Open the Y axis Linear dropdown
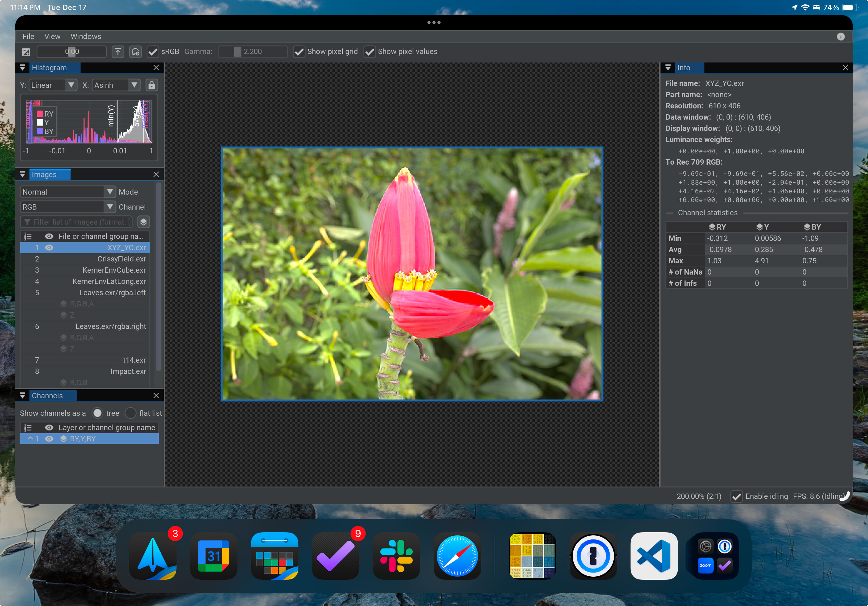Image resolution: width=868 pixels, height=606 pixels. coord(52,85)
